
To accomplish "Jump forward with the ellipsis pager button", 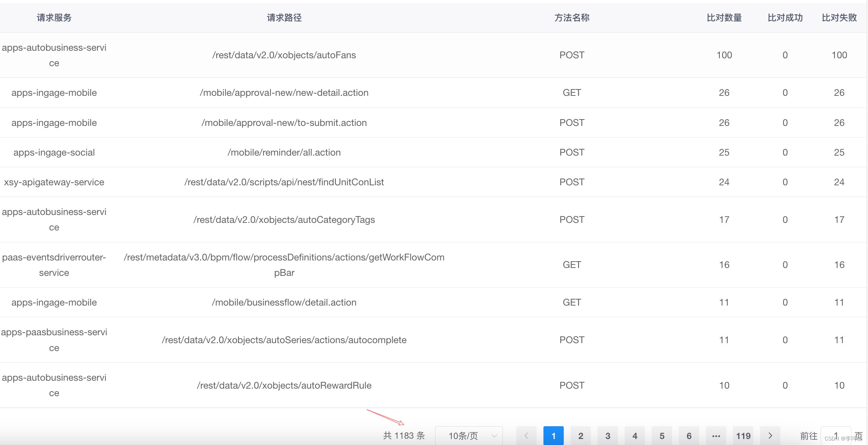I will [x=716, y=436].
